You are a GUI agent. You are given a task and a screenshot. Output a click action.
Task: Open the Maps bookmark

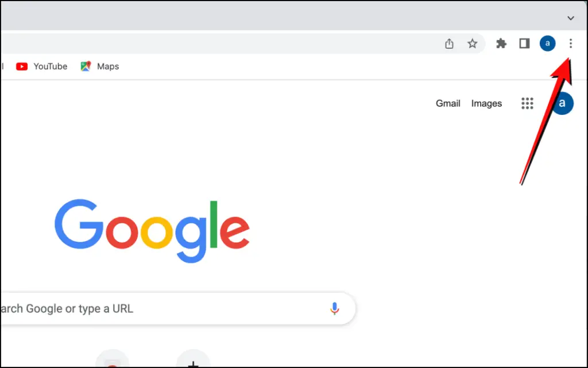coord(100,67)
